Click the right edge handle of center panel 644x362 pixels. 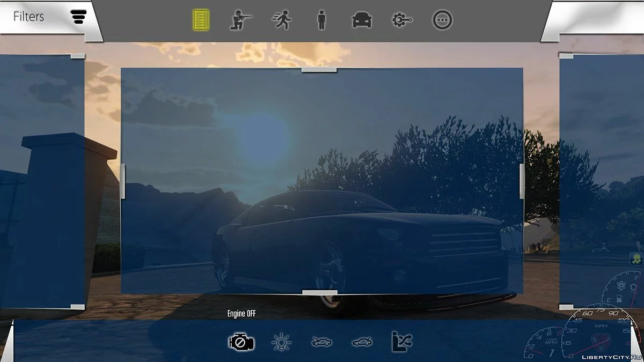522,181
